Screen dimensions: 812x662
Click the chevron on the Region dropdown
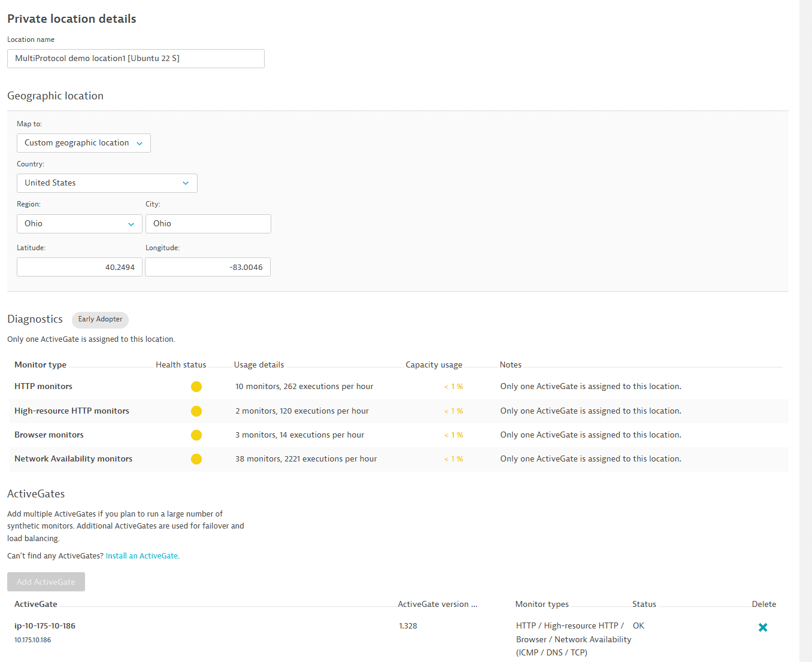(x=131, y=224)
